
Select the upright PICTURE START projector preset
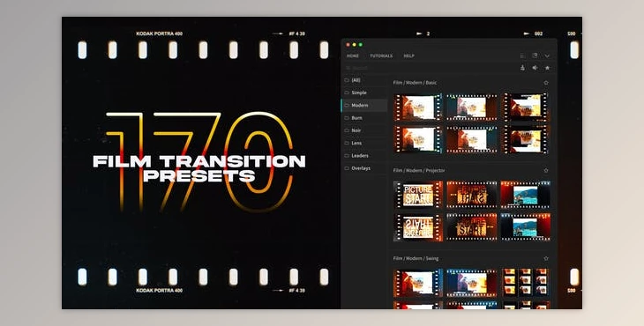tap(418, 195)
